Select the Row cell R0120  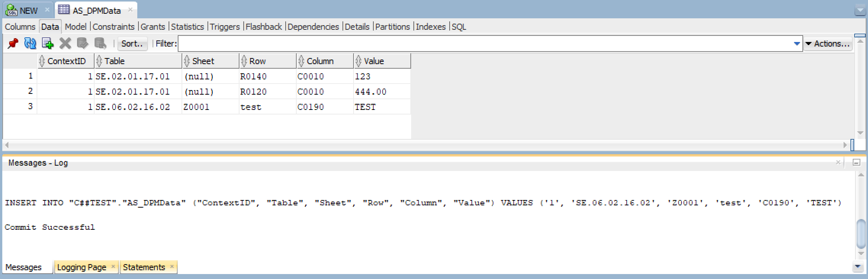coord(268,92)
